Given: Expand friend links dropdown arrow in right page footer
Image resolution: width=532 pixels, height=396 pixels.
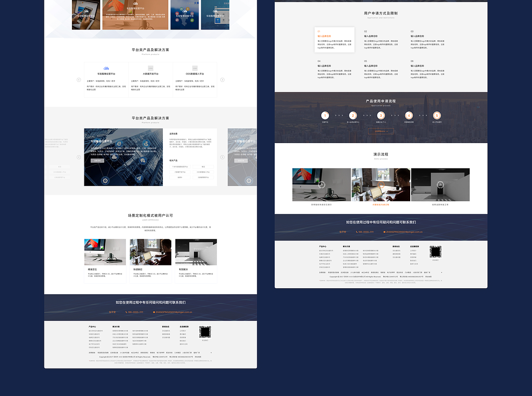Looking at the screenshot, I should click(441, 272).
